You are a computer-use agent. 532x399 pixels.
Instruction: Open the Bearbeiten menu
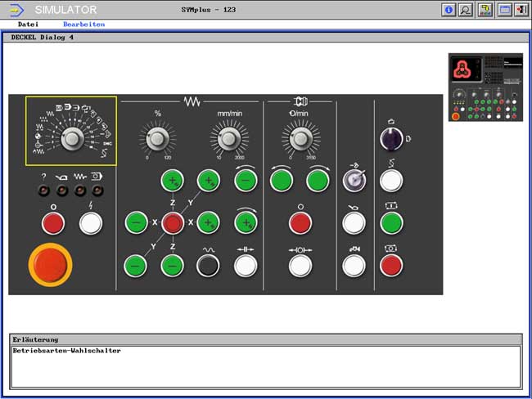[83, 25]
